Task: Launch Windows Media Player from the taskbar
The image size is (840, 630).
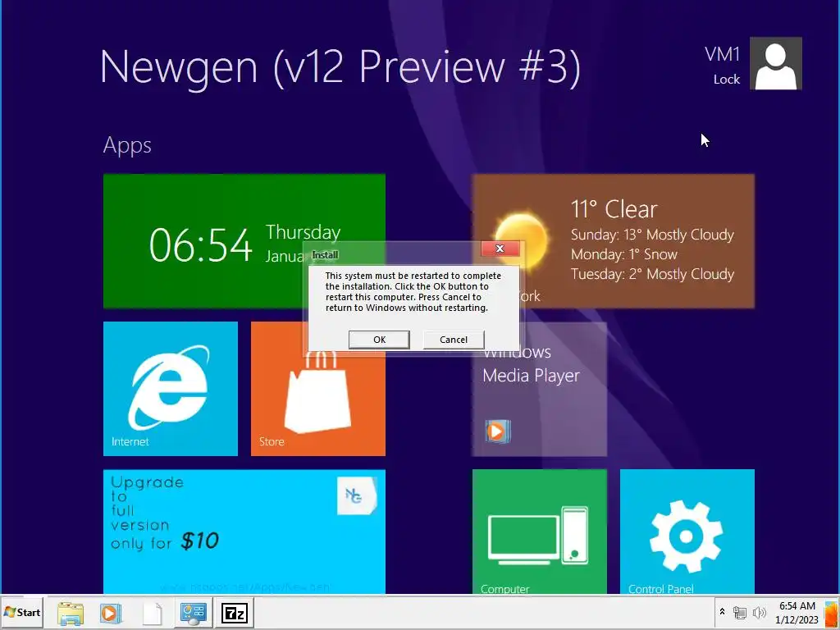Action: click(x=111, y=613)
